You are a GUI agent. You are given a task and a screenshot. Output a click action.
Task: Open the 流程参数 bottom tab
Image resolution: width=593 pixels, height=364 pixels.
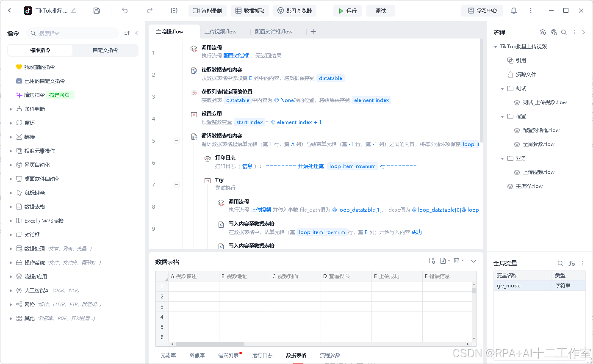pyautogui.click(x=330, y=355)
